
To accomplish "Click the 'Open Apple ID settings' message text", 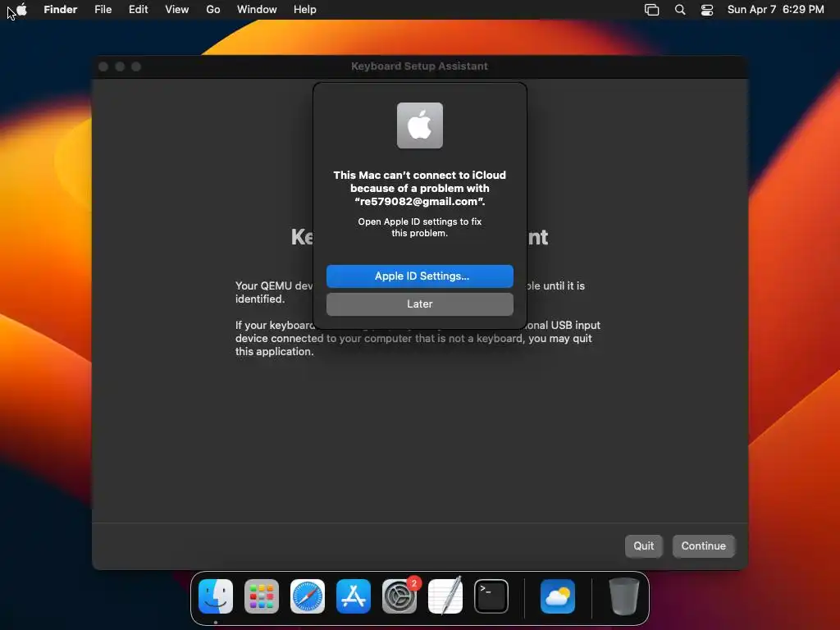I will pos(420,227).
